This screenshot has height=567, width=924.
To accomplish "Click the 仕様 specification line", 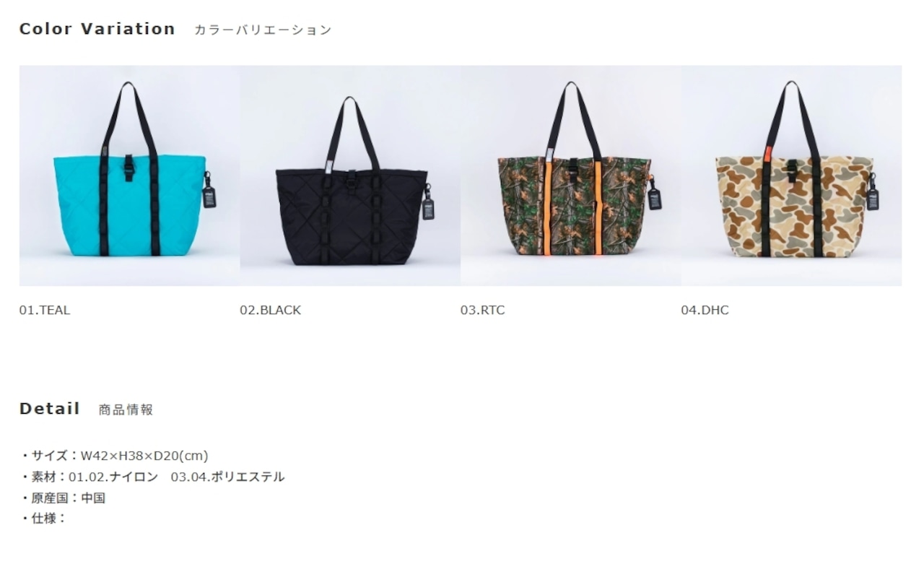I will [x=43, y=518].
